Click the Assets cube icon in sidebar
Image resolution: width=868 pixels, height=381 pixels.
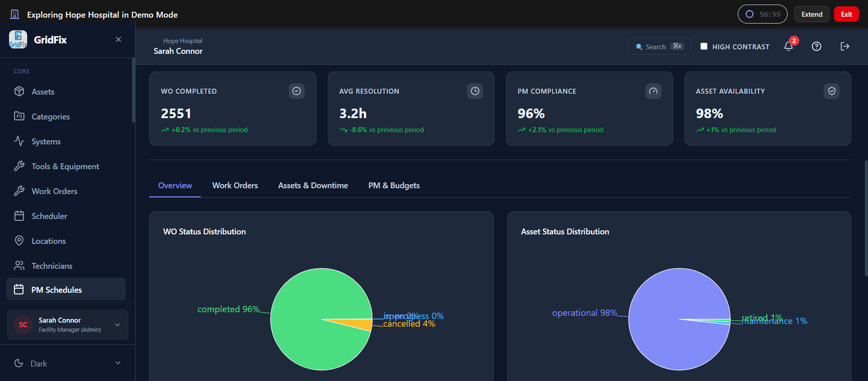pyautogui.click(x=19, y=91)
